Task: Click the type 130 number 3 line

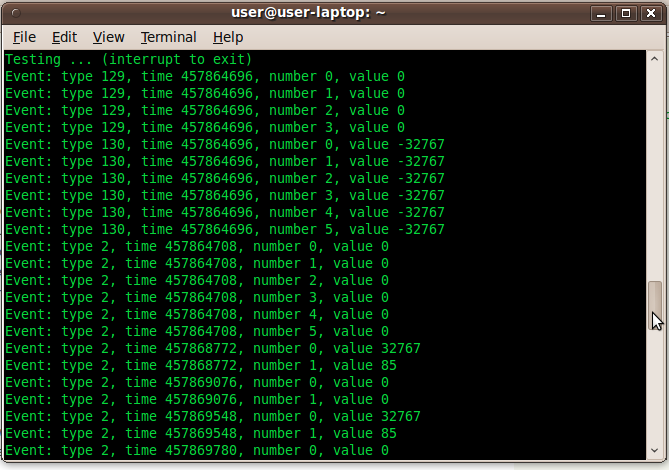Action: click(x=225, y=195)
